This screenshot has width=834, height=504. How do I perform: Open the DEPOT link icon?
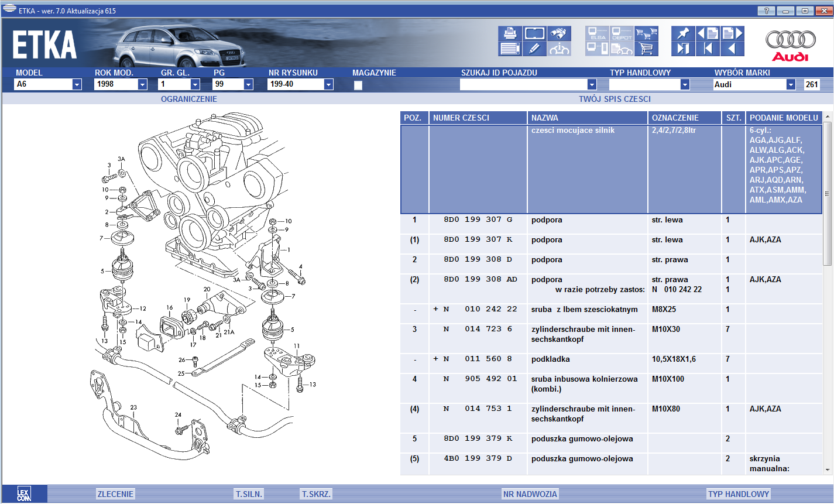tap(622, 33)
